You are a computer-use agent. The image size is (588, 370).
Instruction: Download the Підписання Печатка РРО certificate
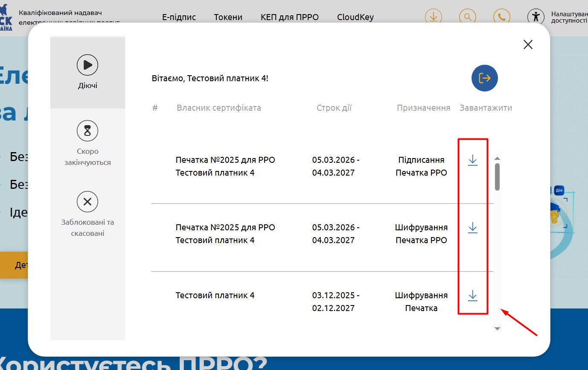click(472, 161)
